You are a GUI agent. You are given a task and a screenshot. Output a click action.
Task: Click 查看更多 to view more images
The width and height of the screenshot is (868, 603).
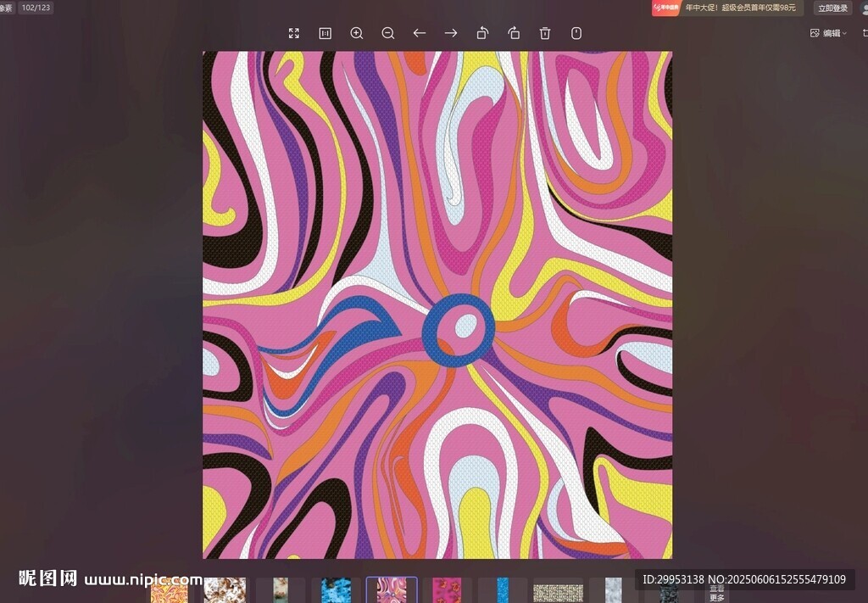point(717,593)
